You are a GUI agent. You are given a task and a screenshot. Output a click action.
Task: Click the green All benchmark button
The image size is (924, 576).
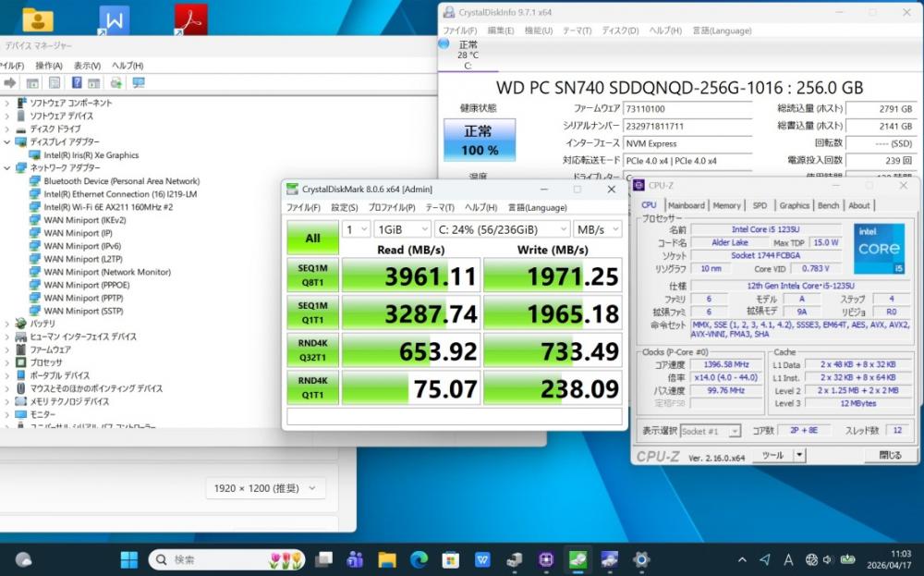point(312,238)
